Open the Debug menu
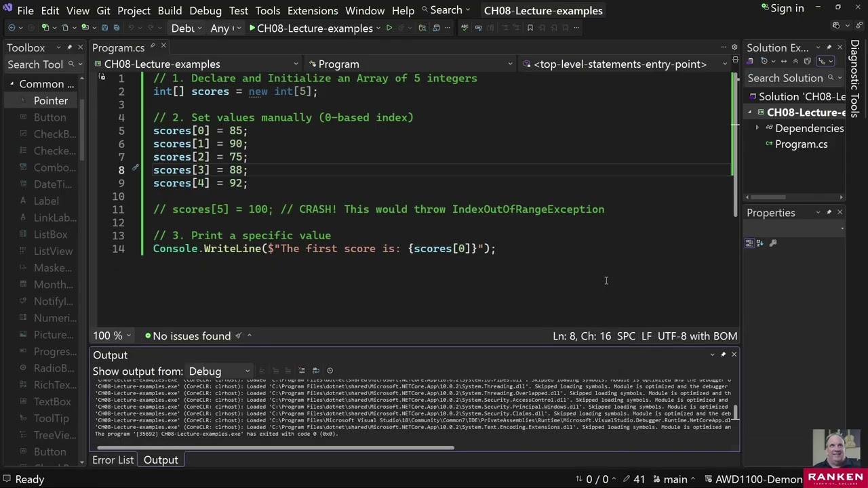868x488 pixels. pos(205,10)
